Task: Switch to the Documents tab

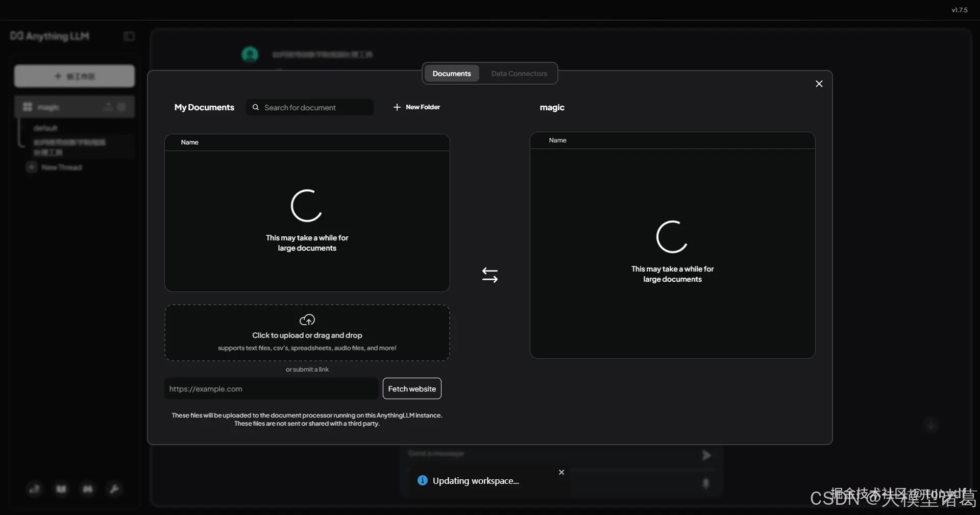Action: coord(452,73)
